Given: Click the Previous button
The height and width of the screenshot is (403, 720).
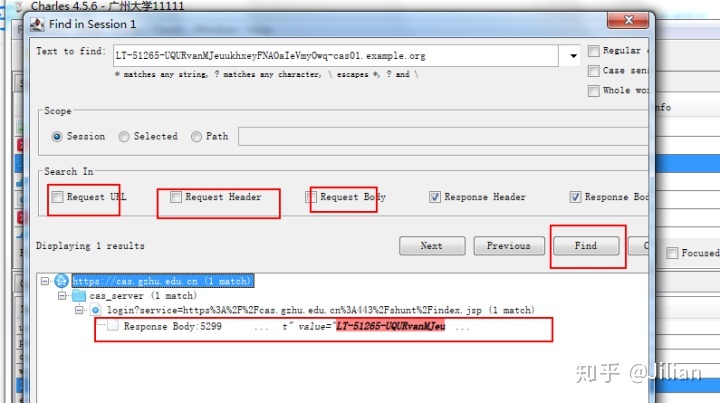Looking at the screenshot, I should point(509,246).
